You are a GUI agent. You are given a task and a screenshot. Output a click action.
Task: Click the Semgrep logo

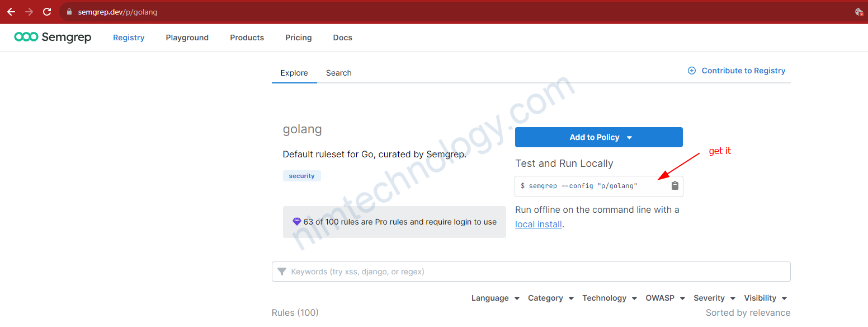53,38
